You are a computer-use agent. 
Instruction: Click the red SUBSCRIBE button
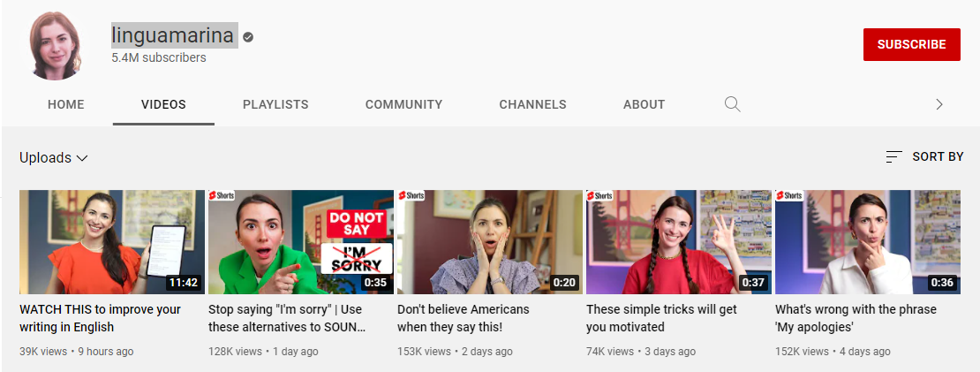click(x=911, y=44)
